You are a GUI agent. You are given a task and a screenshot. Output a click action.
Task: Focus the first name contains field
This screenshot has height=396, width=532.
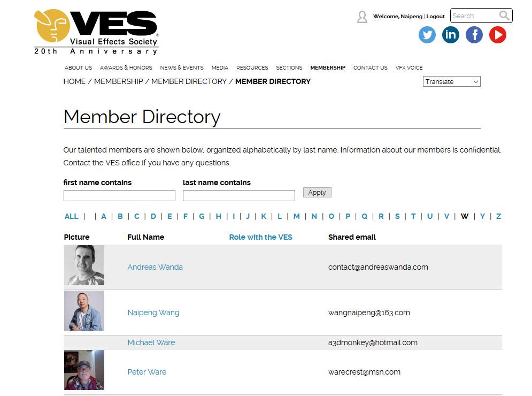pos(119,196)
